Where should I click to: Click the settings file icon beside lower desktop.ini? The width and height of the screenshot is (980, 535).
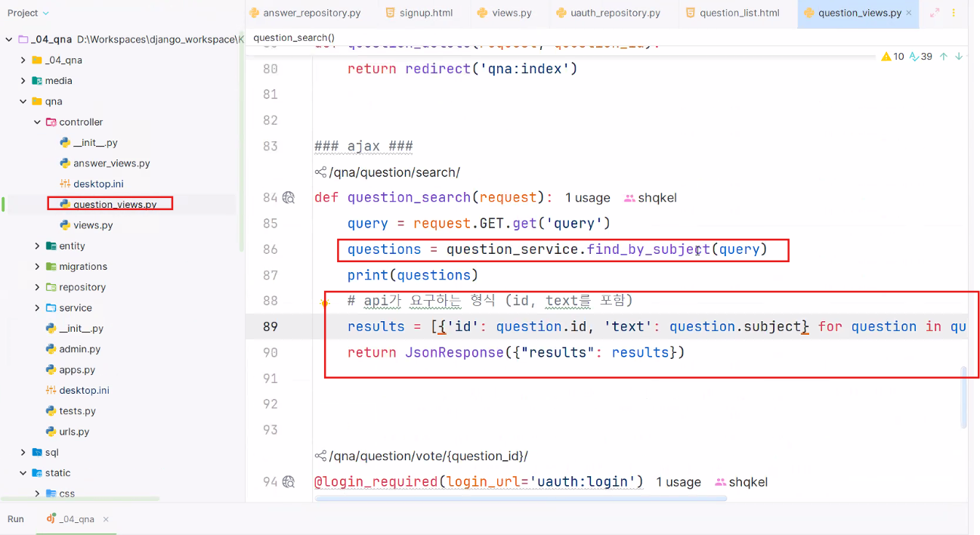tap(51, 390)
